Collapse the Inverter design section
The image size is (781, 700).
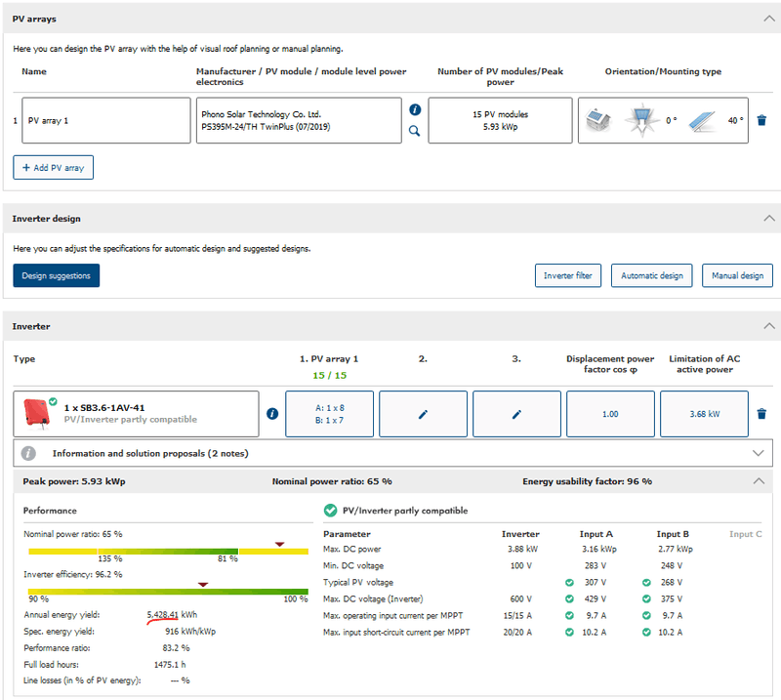767,219
